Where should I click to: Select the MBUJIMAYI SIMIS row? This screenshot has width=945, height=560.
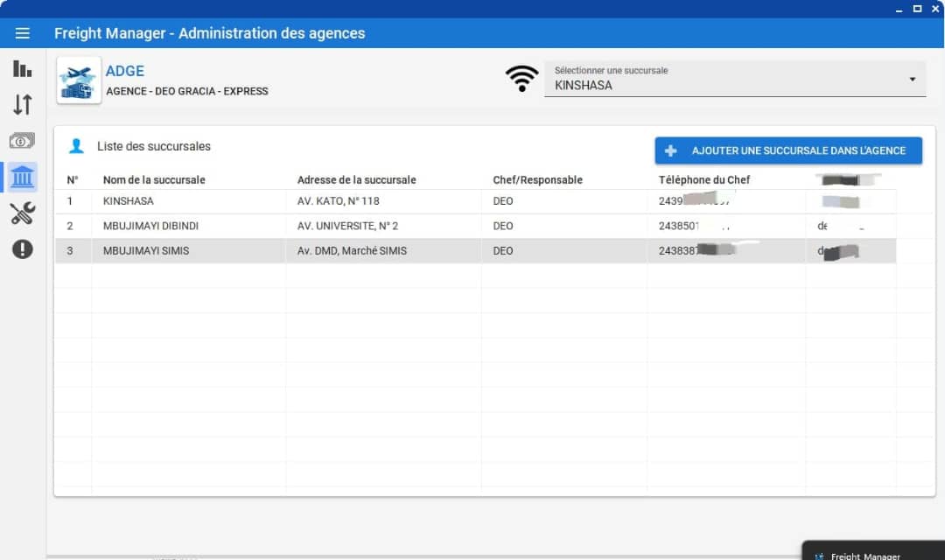[x=475, y=251]
